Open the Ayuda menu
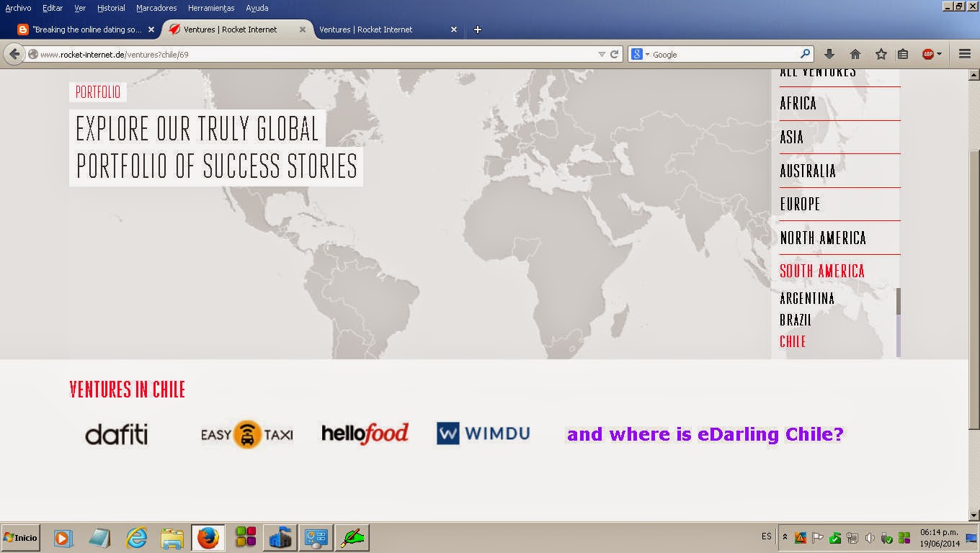The height and width of the screenshot is (553, 980). pyautogui.click(x=257, y=8)
